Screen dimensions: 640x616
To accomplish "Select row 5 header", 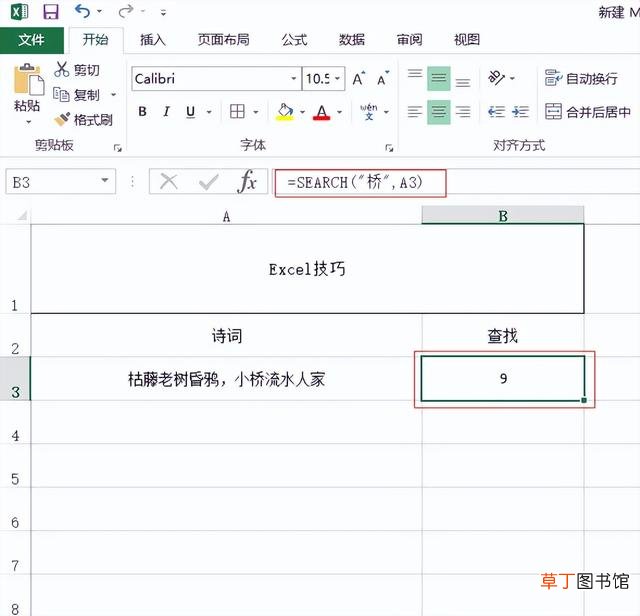I will coord(15,466).
